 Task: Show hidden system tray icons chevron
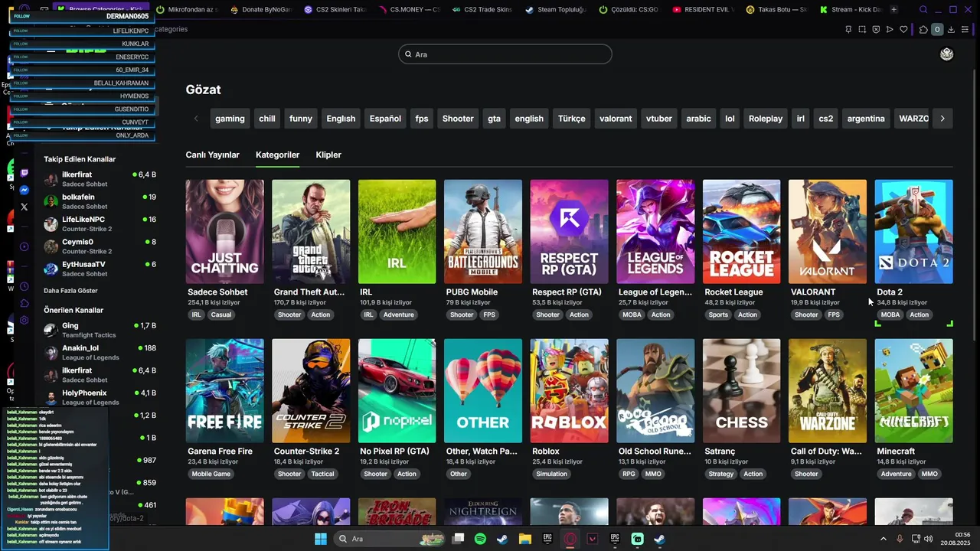click(x=883, y=539)
